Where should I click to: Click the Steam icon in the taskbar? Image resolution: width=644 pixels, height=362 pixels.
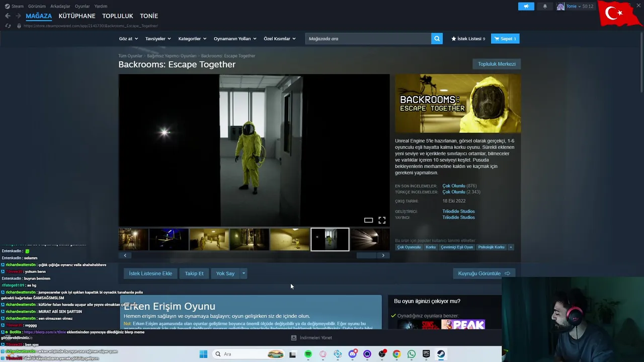[x=441, y=354]
